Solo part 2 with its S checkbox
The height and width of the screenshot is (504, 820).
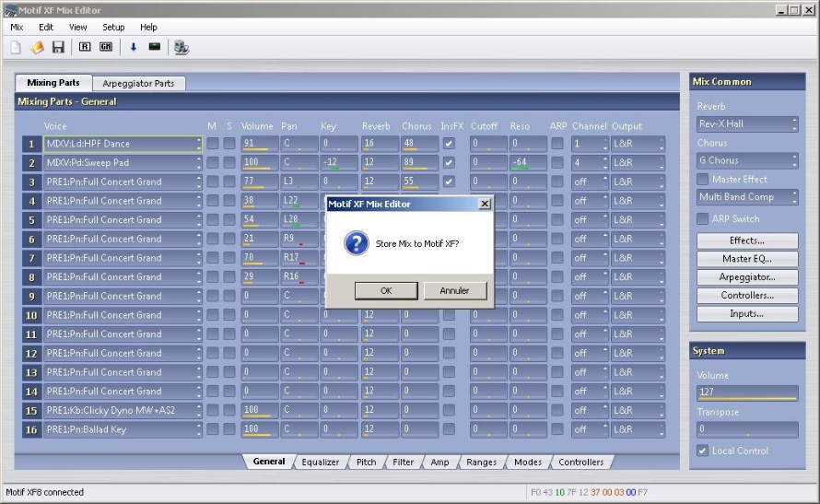[229, 162]
